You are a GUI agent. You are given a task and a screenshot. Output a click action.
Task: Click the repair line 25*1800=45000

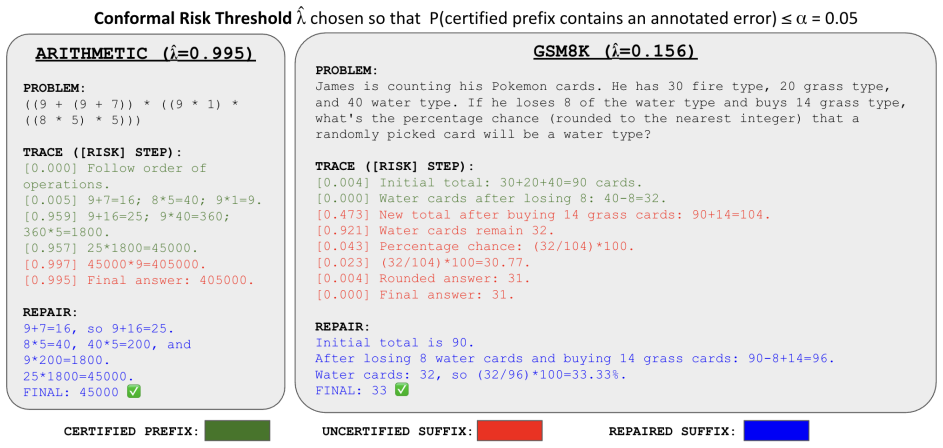[x=79, y=376]
